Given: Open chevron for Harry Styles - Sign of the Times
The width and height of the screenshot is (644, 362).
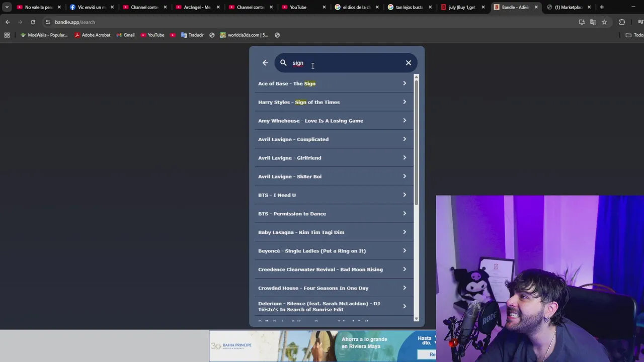Looking at the screenshot, I should (x=405, y=102).
